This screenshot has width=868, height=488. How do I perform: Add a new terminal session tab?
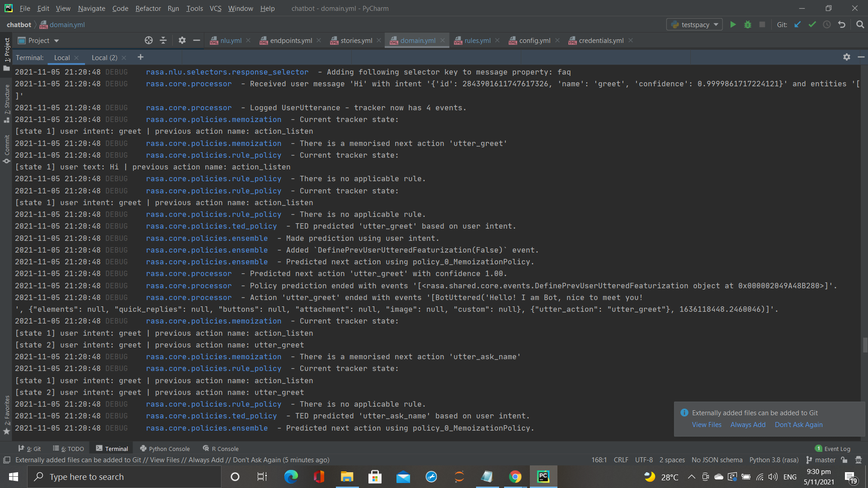coord(140,57)
